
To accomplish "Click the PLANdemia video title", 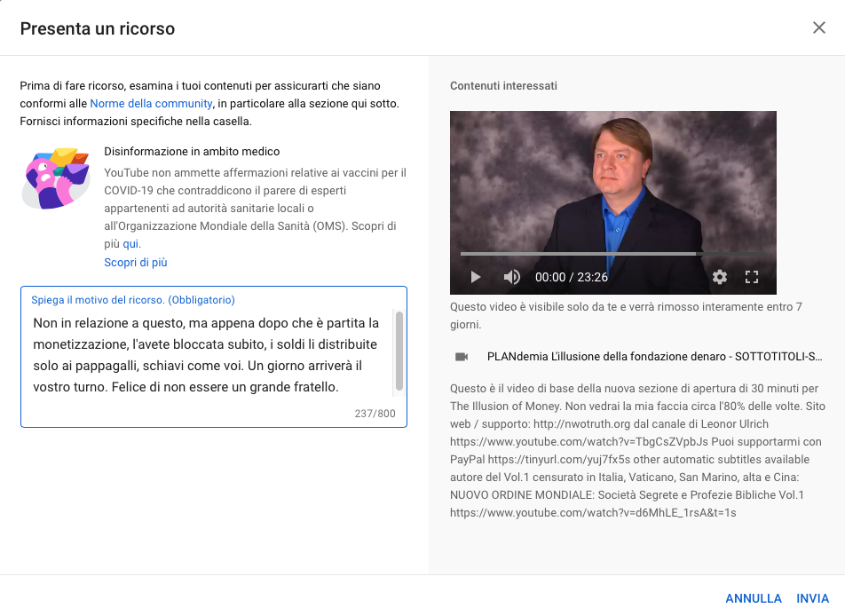I will click(x=654, y=356).
